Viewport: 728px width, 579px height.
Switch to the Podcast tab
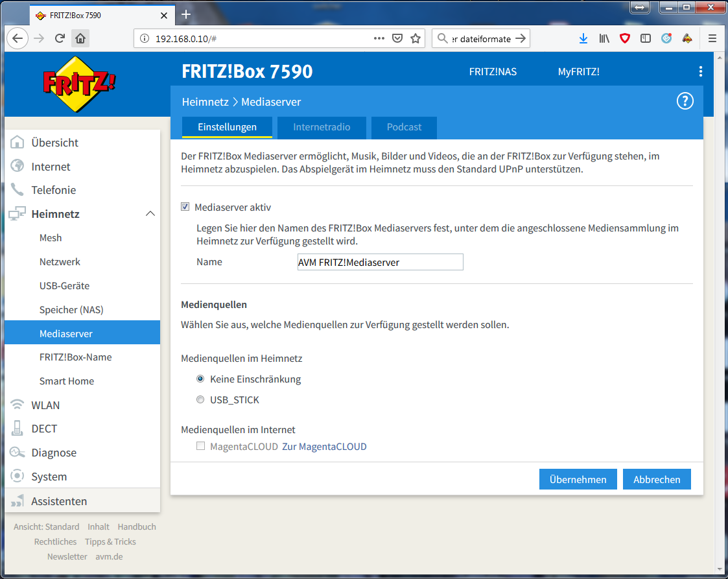tap(404, 127)
